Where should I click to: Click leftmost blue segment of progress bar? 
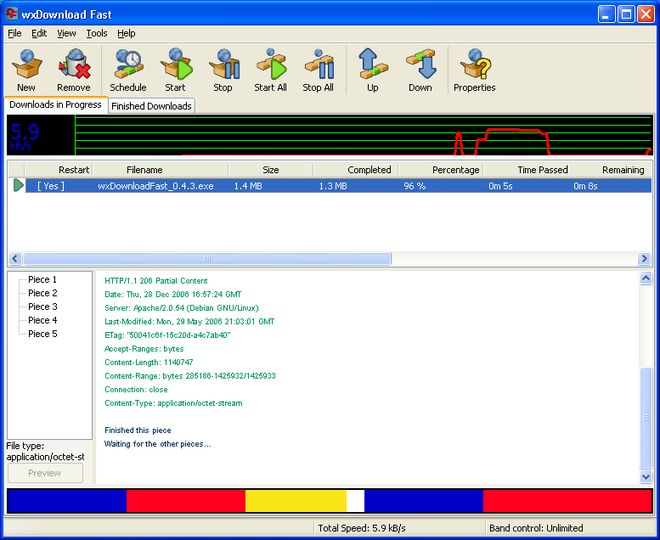(x=67, y=500)
